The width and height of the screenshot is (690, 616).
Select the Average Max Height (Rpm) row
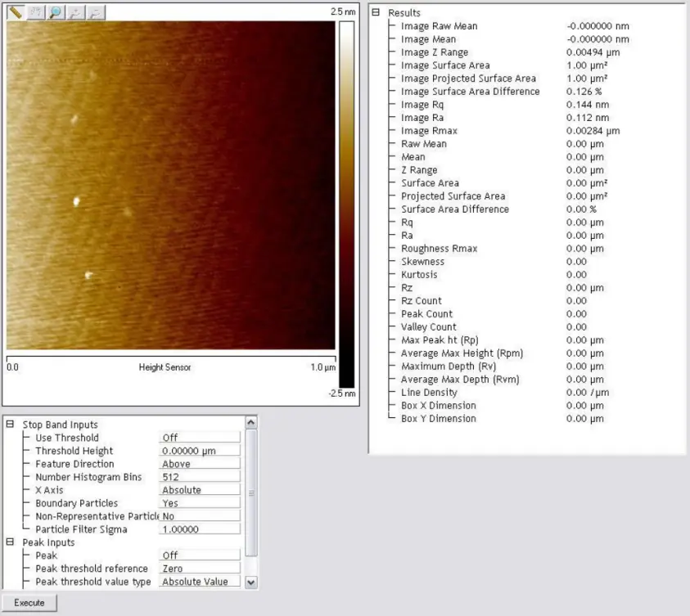[x=503, y=353]
